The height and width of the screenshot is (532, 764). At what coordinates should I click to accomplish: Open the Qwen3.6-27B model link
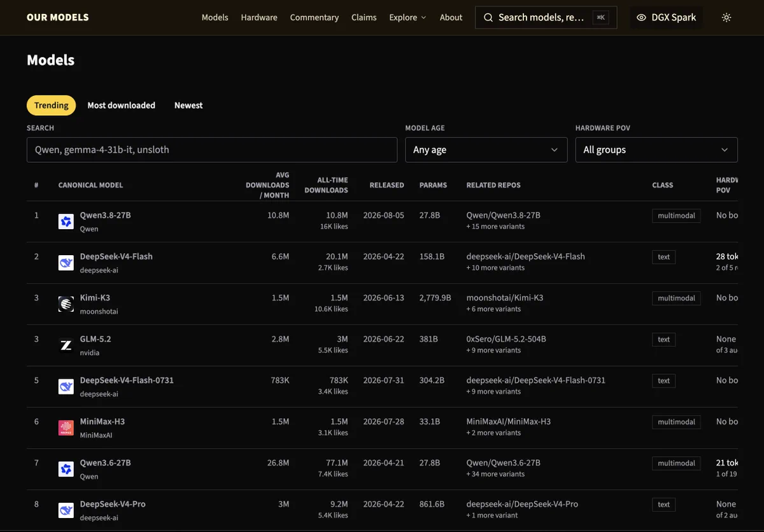tap(105, 463)
